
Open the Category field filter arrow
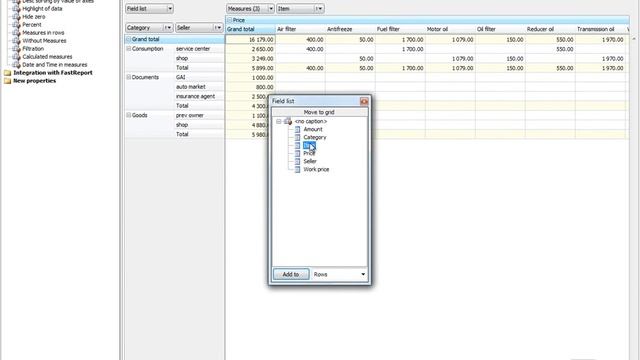(x=168, y=28)
